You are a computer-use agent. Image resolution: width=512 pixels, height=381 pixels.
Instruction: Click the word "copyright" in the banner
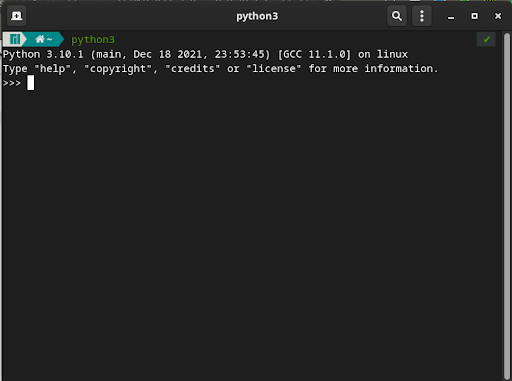118,69
